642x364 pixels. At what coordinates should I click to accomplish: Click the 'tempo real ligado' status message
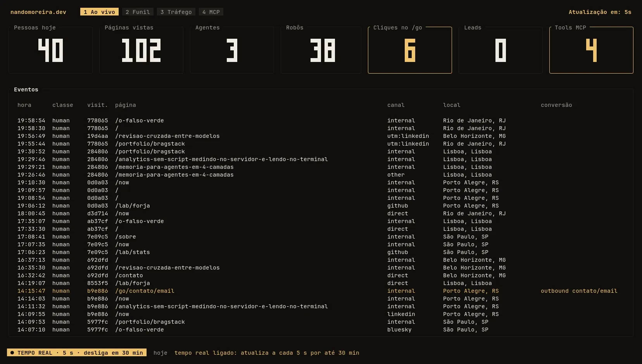click(x=267, y=353)
